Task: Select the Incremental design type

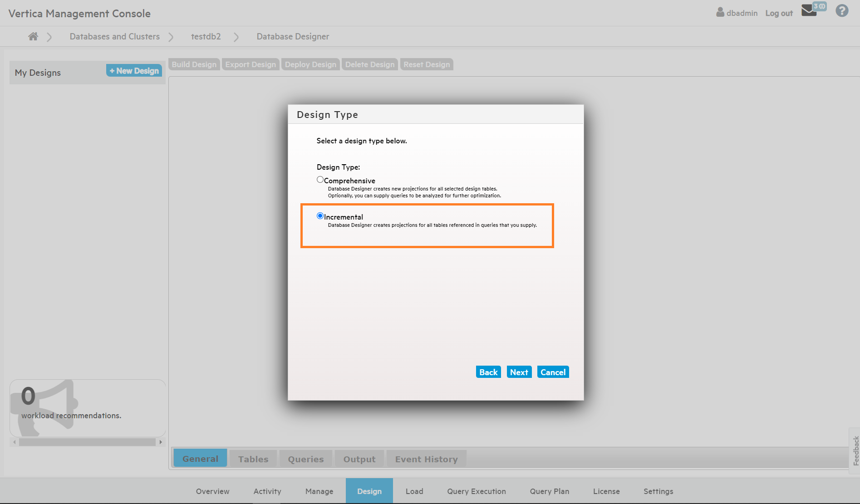Action: coord(320,216)
